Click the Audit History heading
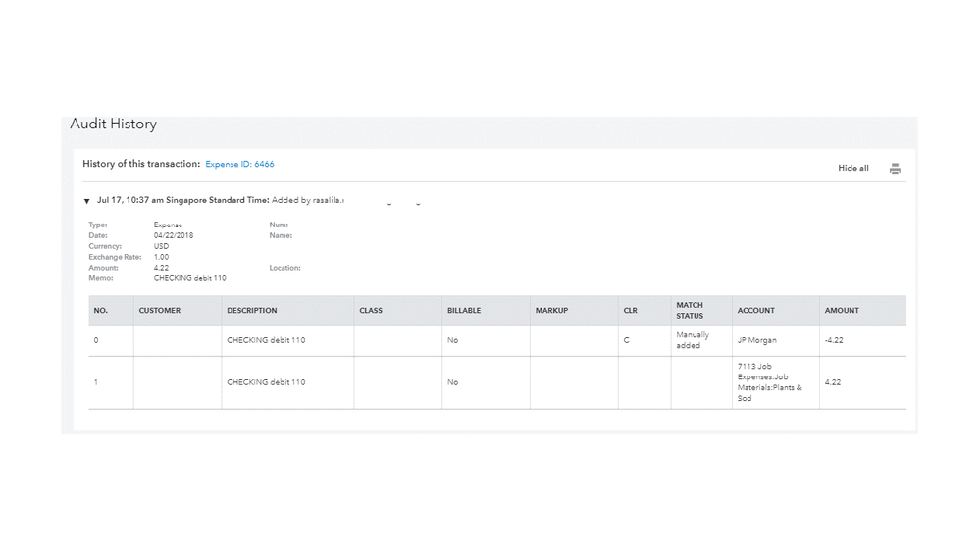This screenshot has width=980, height=551. [x=114, y=125]
